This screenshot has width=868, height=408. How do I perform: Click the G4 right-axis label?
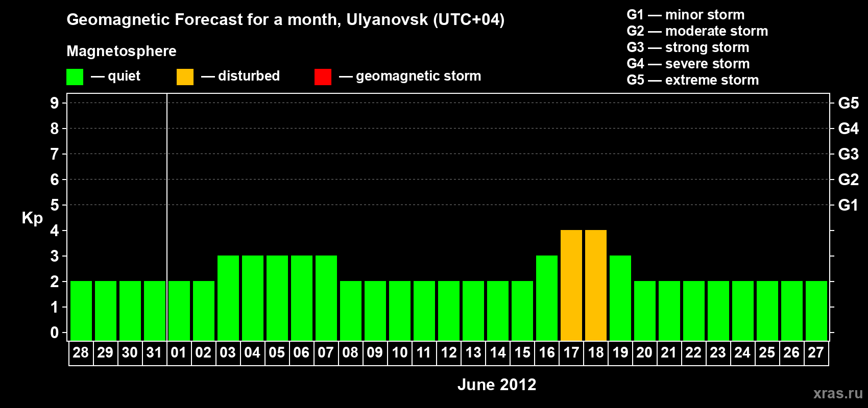pyautogui.click(x=848, y=129)
